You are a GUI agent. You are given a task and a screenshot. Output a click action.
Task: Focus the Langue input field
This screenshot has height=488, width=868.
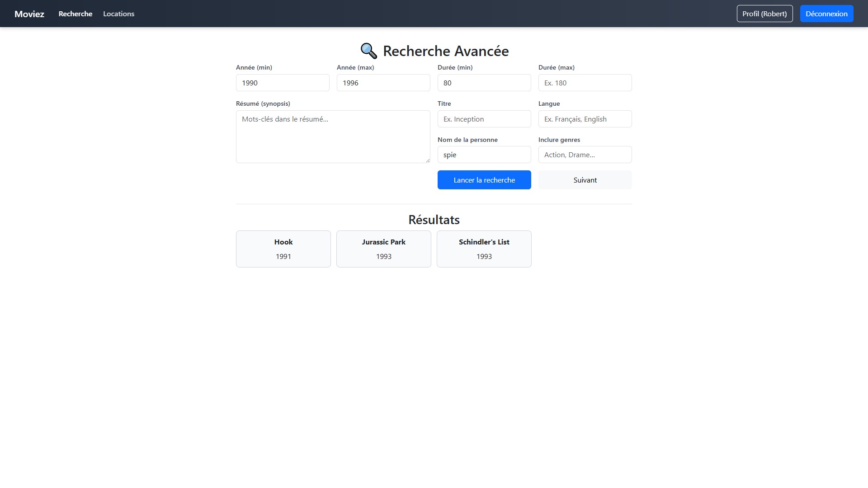[585, 119]
